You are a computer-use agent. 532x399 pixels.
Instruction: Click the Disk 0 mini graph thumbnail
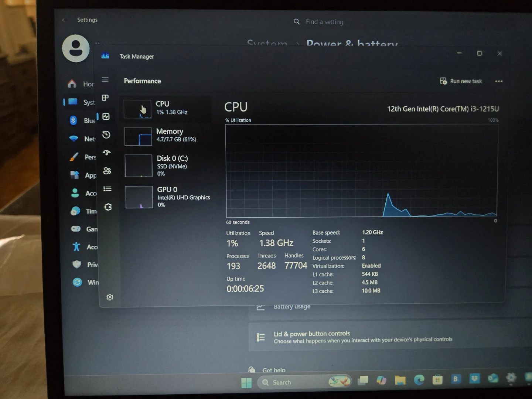tap(139, 166)
